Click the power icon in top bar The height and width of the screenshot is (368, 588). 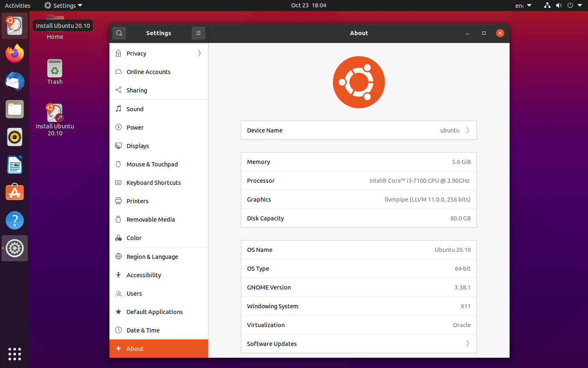(x=570, y=5)
